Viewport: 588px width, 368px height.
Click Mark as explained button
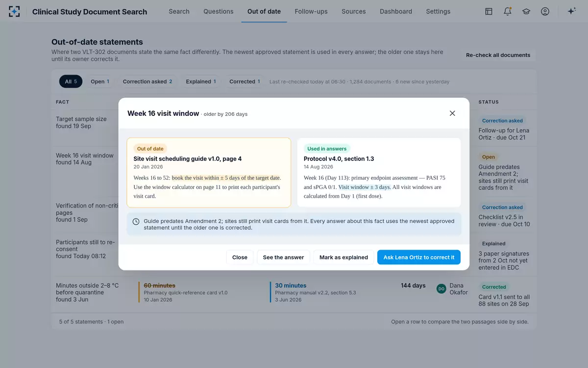pos(343,257)
